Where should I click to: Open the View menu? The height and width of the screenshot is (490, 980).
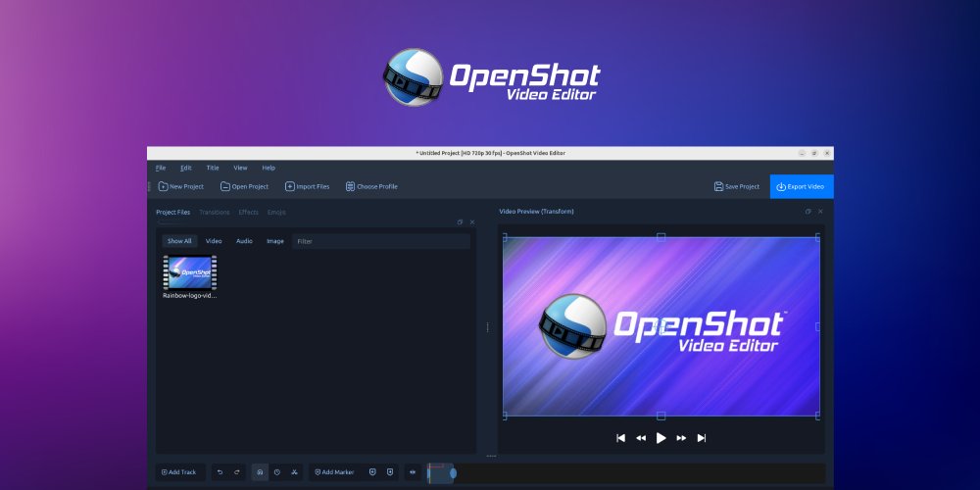tap(240, 168)
